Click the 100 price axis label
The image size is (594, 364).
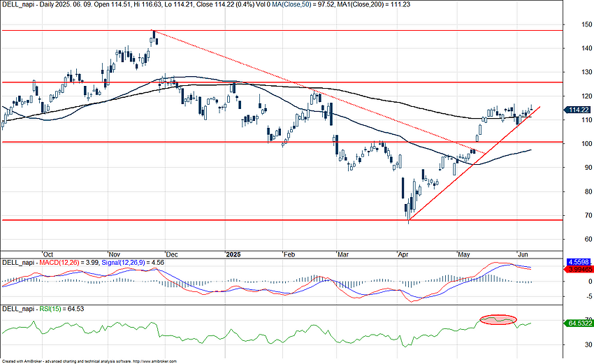pos(587,144)
